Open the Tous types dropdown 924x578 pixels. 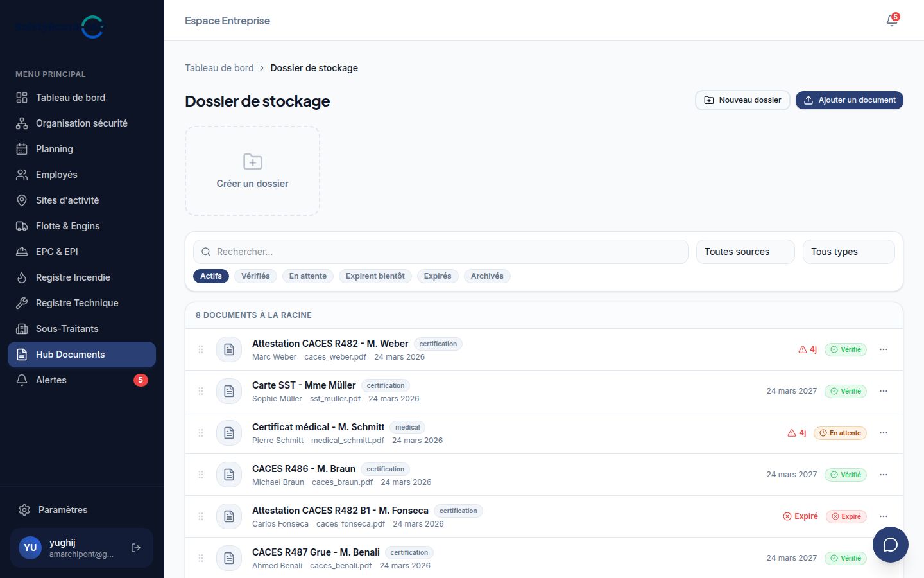(849, 252)
